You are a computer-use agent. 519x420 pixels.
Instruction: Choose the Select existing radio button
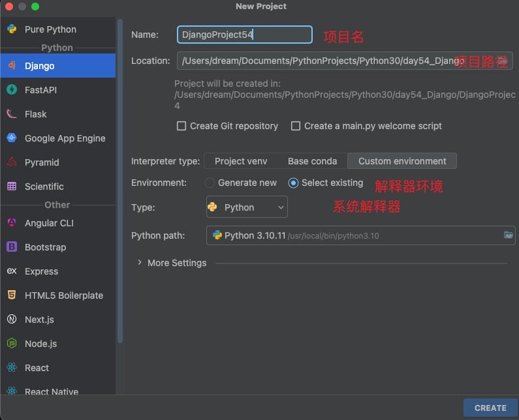point(293,183)
